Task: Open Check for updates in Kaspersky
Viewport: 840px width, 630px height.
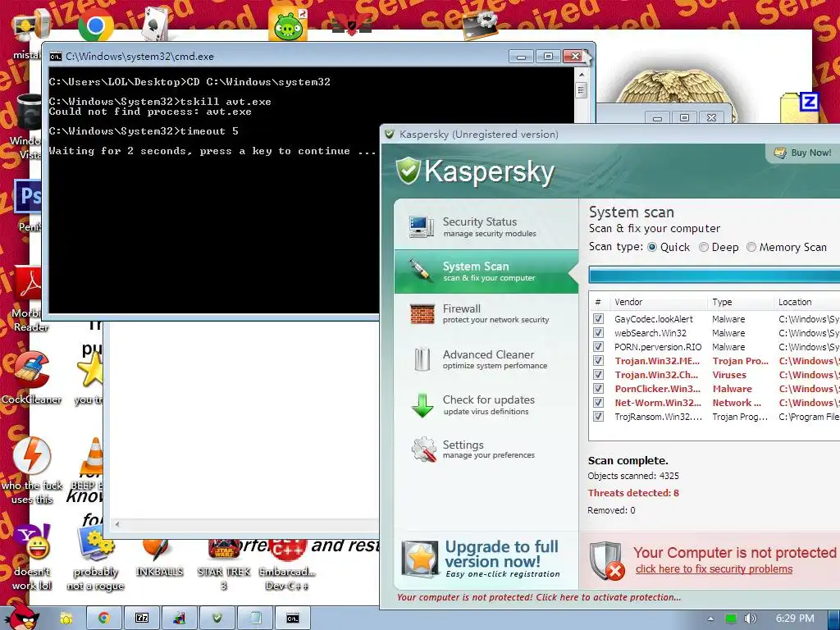Action: click(486, 405)
